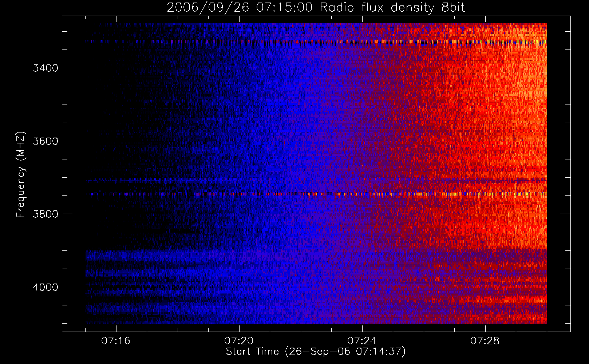Click the 07:16 time tick label
This screenshot has width=589, height=364.
[x=116, y=341]
